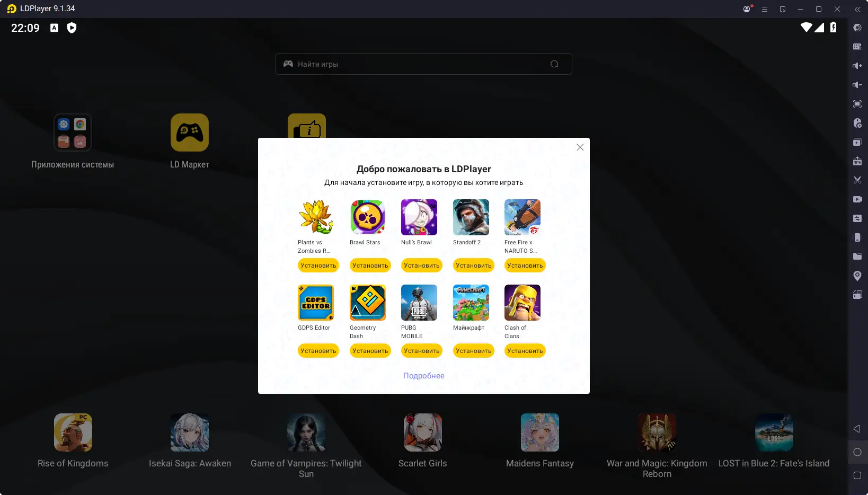Viewport: 868px width, 495px height.
Task: Click the rotate screen icon in sidebar
Action: click(857, 295)
